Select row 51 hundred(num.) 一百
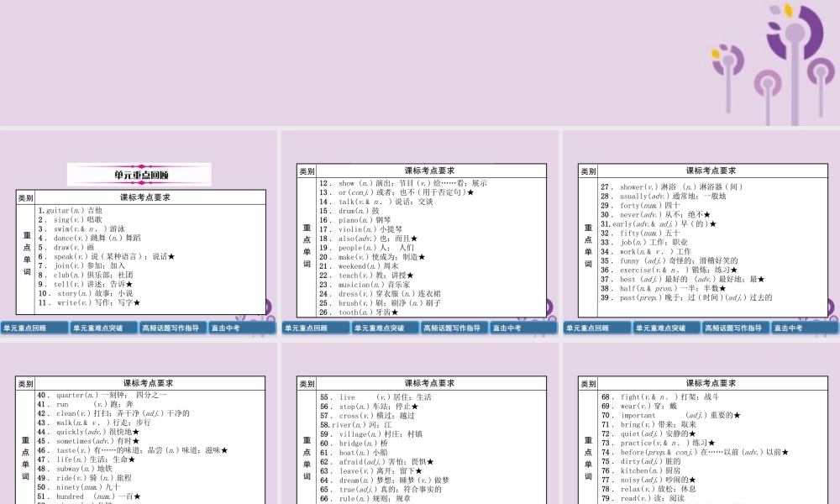 89,496
